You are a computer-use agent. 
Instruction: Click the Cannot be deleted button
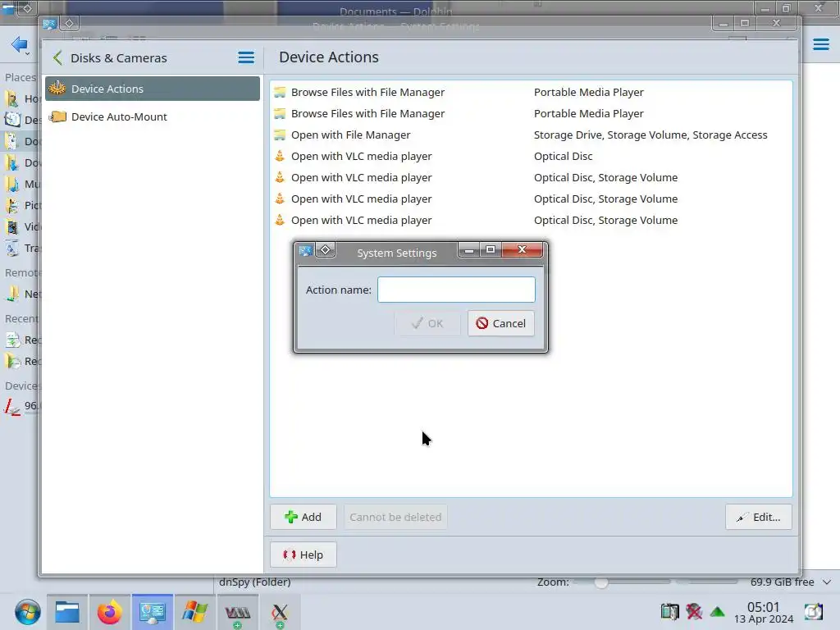(395, 517)
